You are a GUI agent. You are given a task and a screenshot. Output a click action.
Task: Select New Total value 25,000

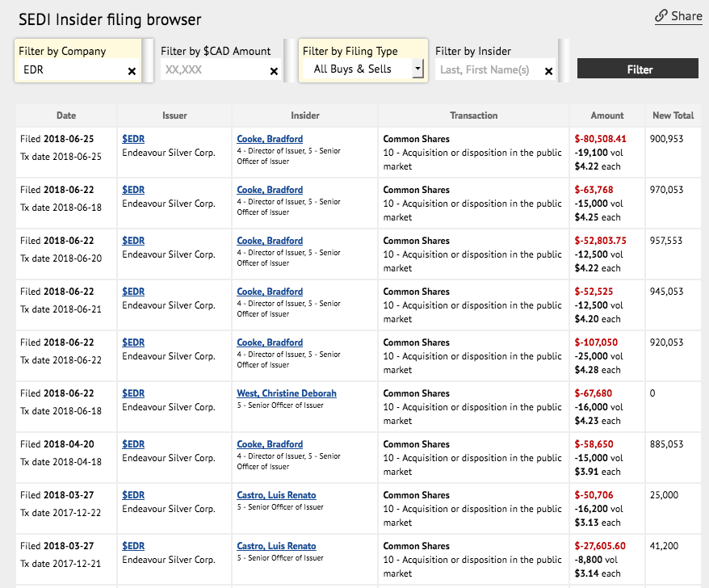tap(664, 495)
